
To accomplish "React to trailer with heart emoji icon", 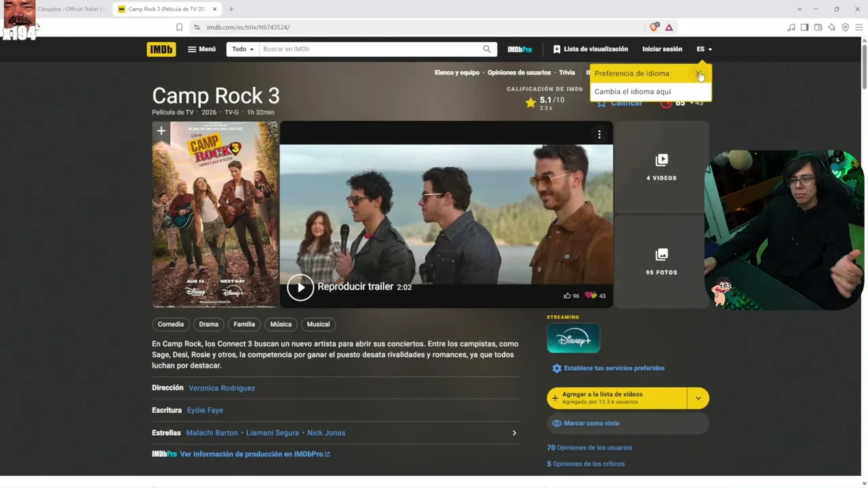I will click(591, 296).
